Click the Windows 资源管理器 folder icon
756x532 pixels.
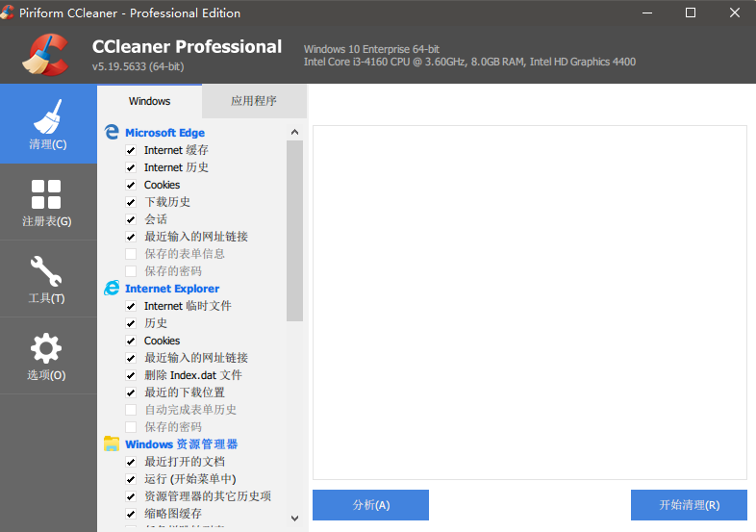click(112, 443)
